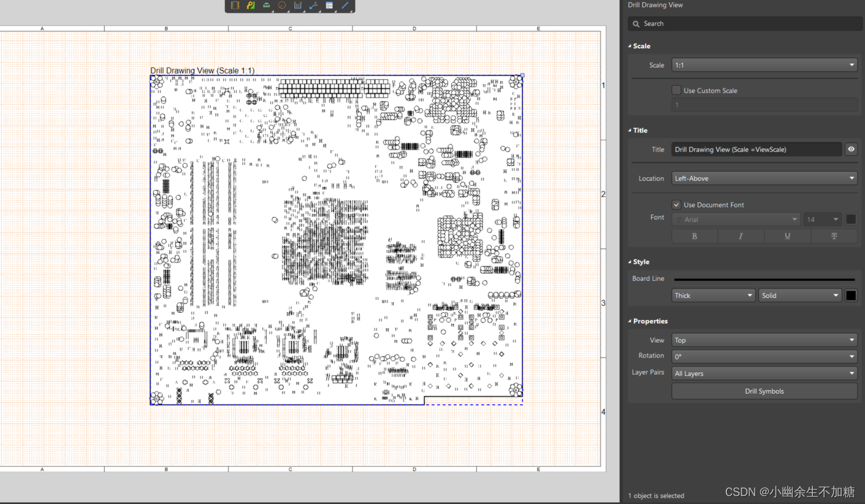Open the Board Line Thick weight dropdown
The width and height of the screenshot is (865, 504).
pos(713,296)
